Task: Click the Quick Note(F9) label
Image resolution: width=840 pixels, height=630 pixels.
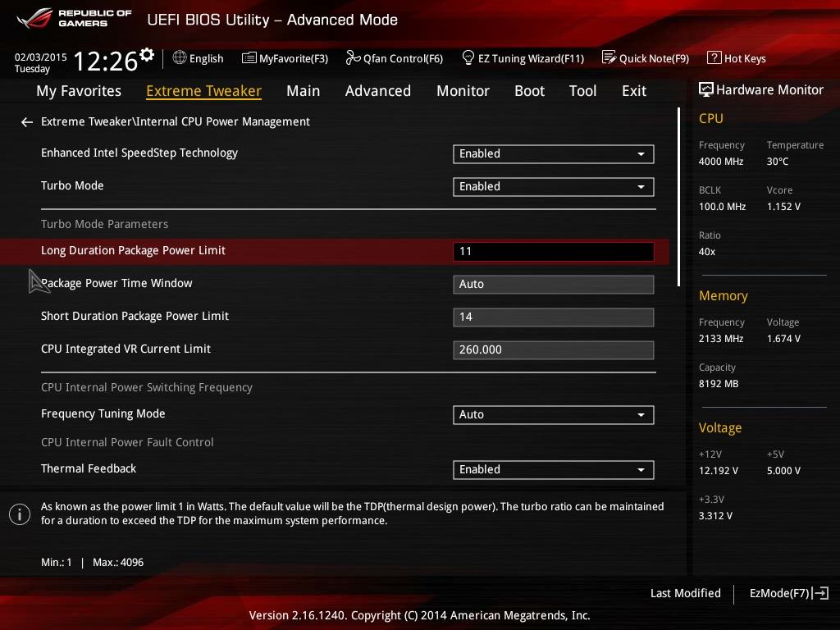Action: tap(654, 58)
